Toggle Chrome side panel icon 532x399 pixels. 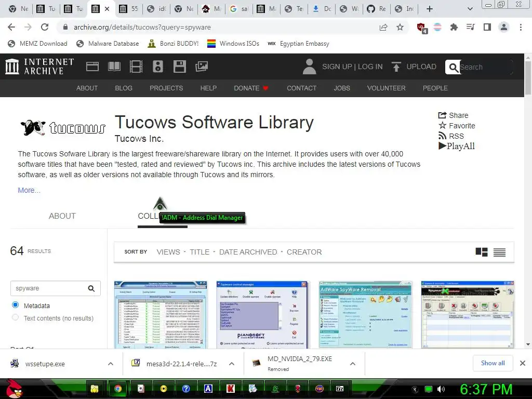(487, 27)
